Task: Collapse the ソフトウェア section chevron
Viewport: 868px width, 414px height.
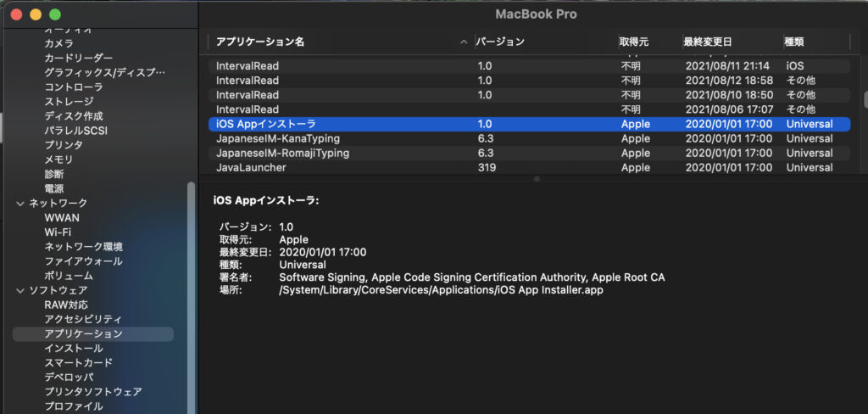Action: [20, 290]
